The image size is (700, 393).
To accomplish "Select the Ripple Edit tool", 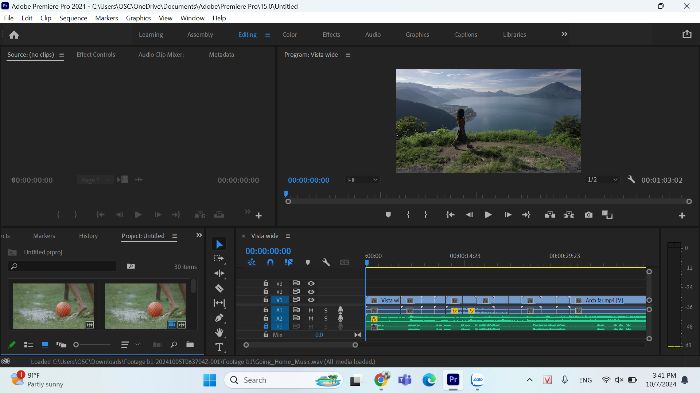I will pos(219,273).
